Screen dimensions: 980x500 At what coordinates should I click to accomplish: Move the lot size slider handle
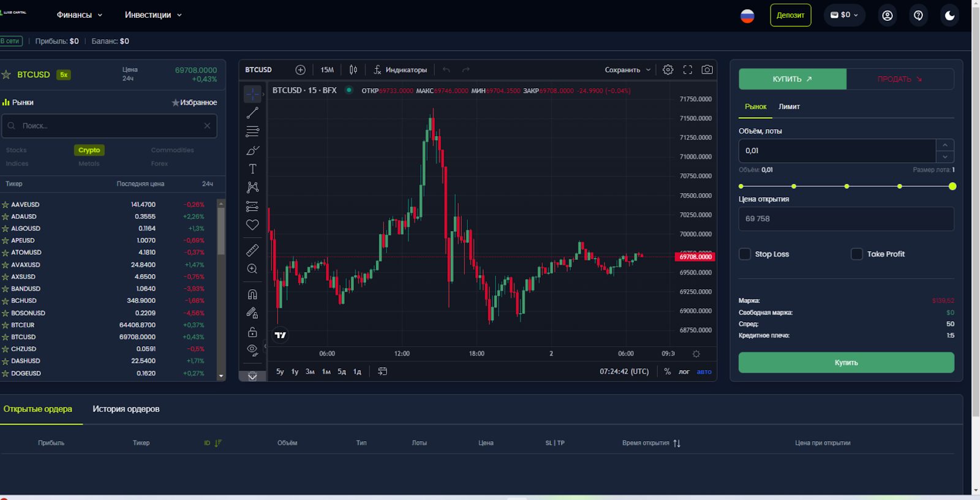[952, 186]
